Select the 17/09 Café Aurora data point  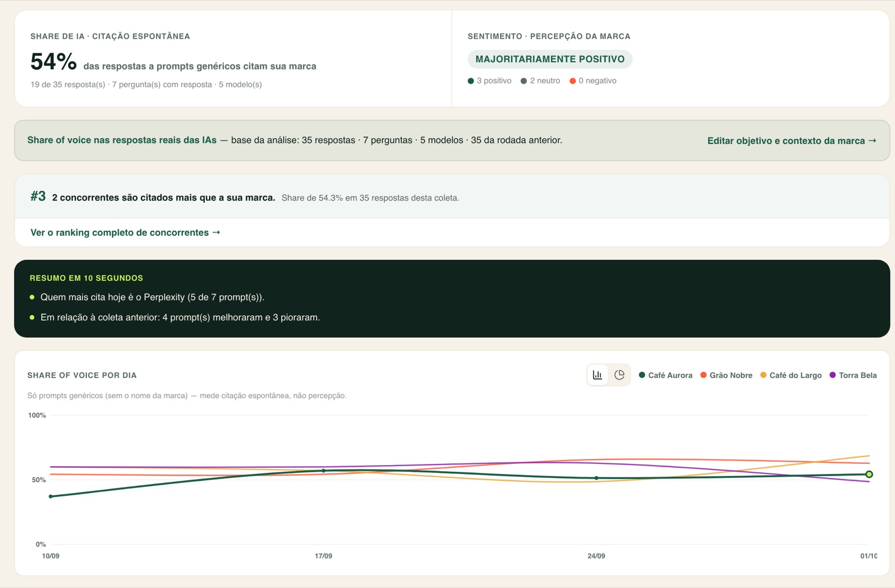coord(323,471)
